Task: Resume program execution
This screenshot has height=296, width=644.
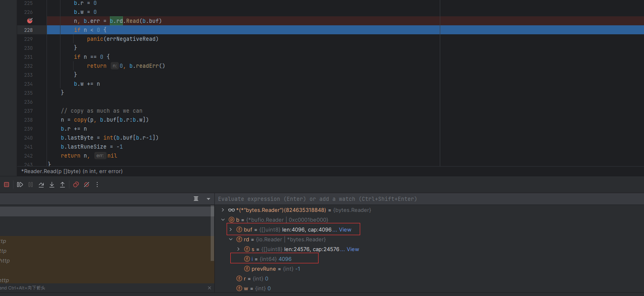Action: point(20,185)
